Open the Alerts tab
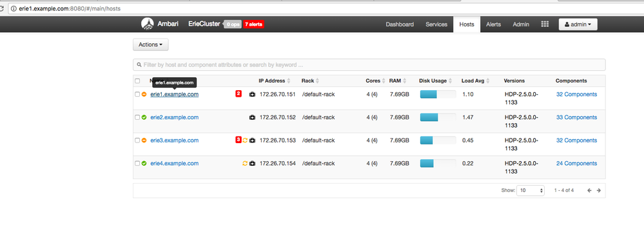 [493, 24]
